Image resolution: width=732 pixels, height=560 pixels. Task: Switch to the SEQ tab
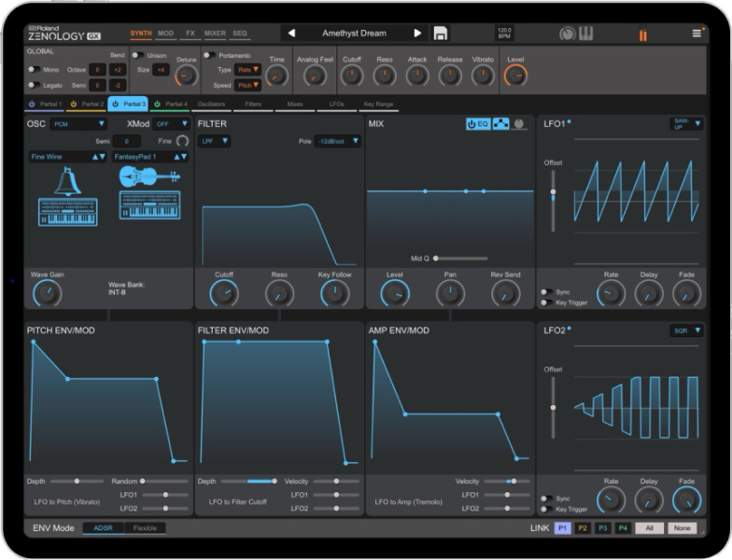(240, 34)
